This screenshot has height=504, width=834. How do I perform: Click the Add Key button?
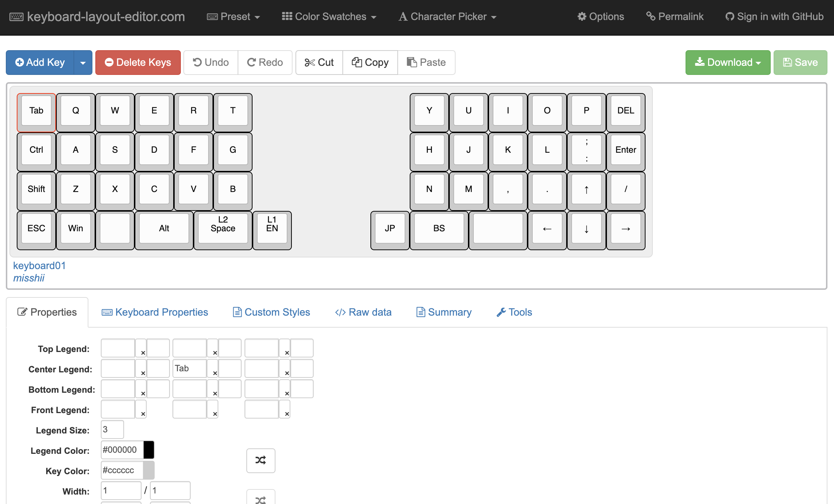[x=40, y=63]
